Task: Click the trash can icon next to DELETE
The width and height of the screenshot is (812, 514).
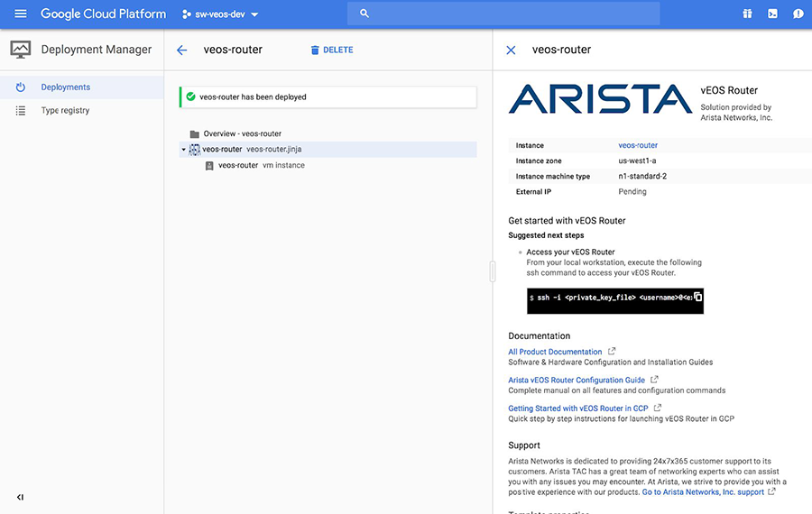Action: [x=315, y=50]
